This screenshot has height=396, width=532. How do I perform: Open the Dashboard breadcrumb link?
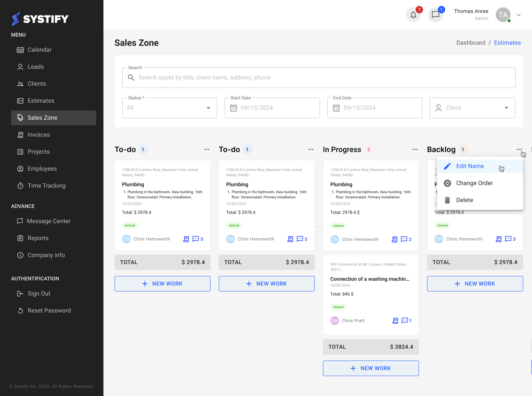point(471,42)
